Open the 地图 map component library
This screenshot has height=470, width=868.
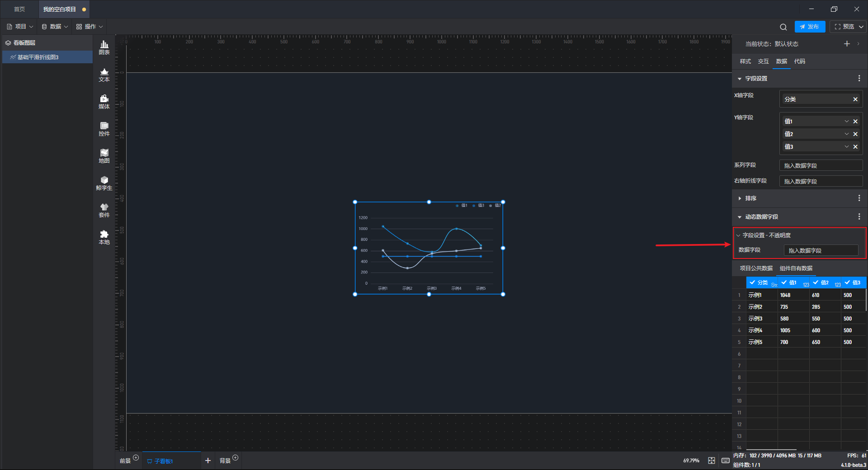[x=104, y=156]
